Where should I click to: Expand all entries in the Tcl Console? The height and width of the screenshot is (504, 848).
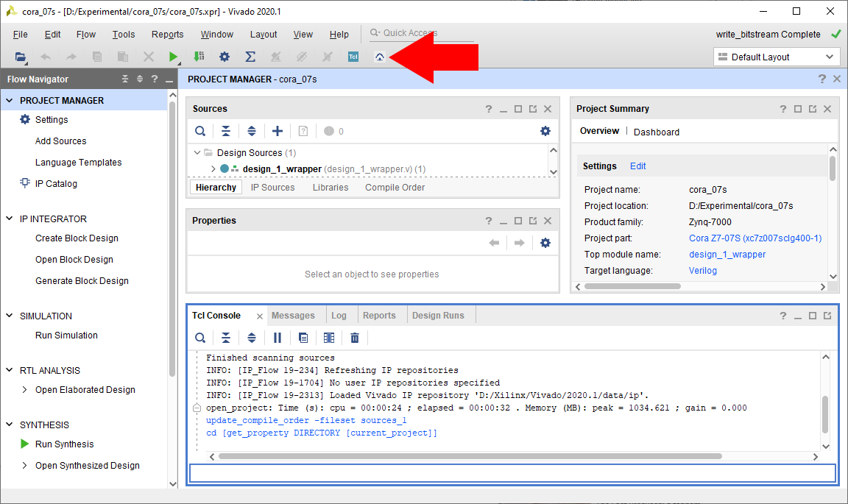pos(251,337)
